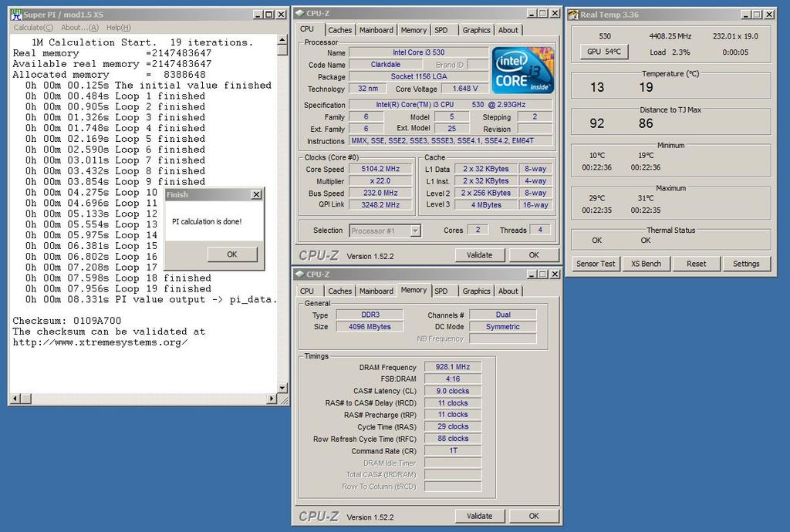The height and width of the screenshot is (532, 790).
Task: Click OK in the upper CPU-Z window
Action: click(x=534, y=255)
